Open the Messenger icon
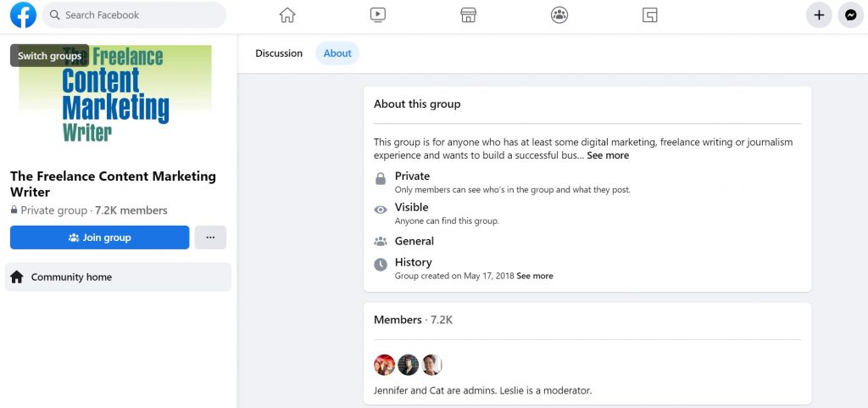 pyautogui.click(x=851, y=15)
